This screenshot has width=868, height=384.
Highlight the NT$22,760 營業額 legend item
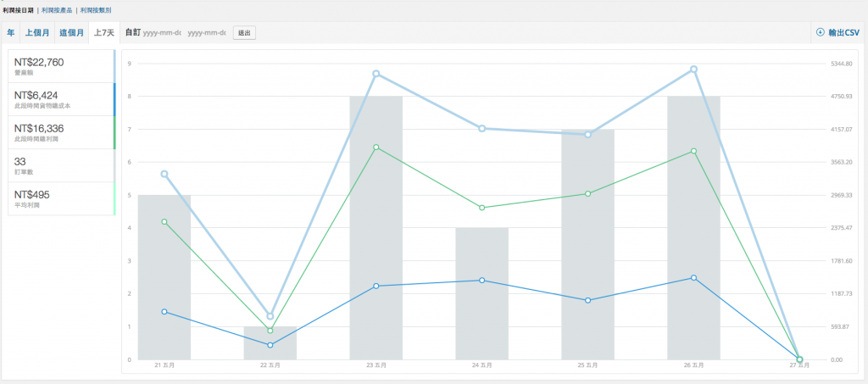(x=61, y=66)
